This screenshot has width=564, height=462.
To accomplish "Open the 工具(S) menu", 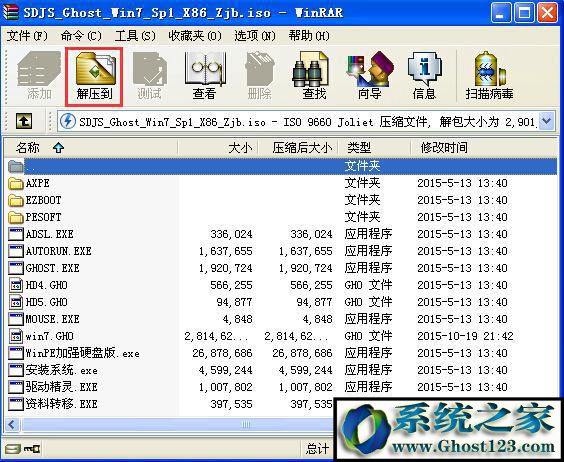I will [135, 36].
